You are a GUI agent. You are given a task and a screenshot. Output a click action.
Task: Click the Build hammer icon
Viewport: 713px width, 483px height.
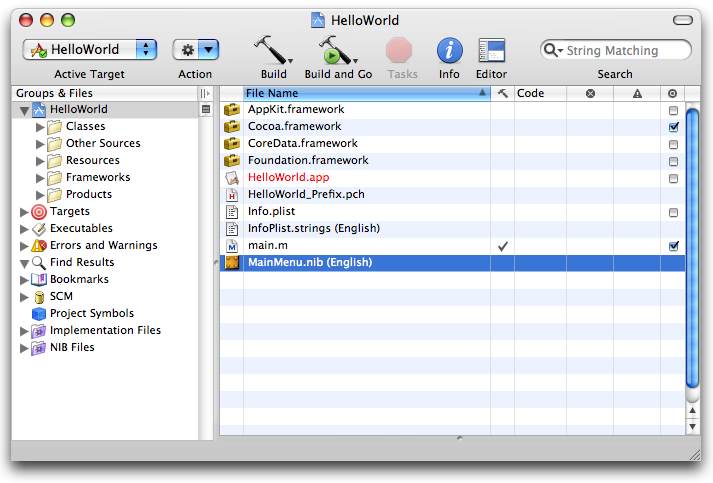click(272, 50)
